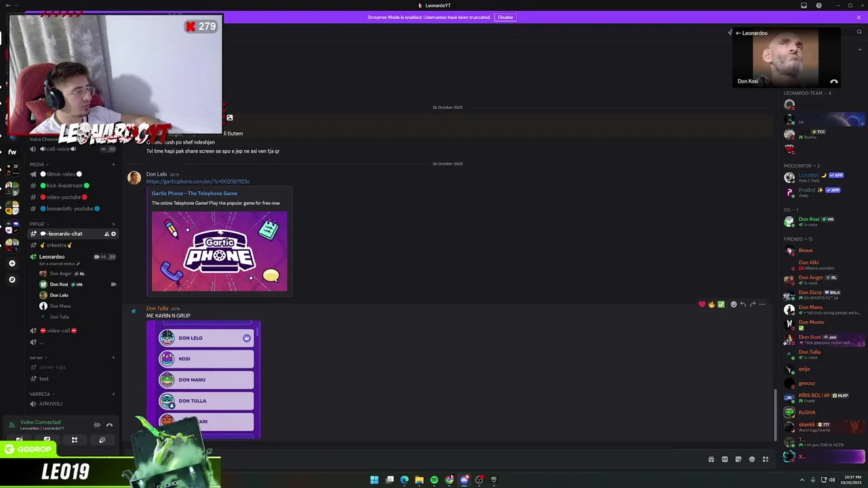Open the 'fw' server in server list

point(12,152)
